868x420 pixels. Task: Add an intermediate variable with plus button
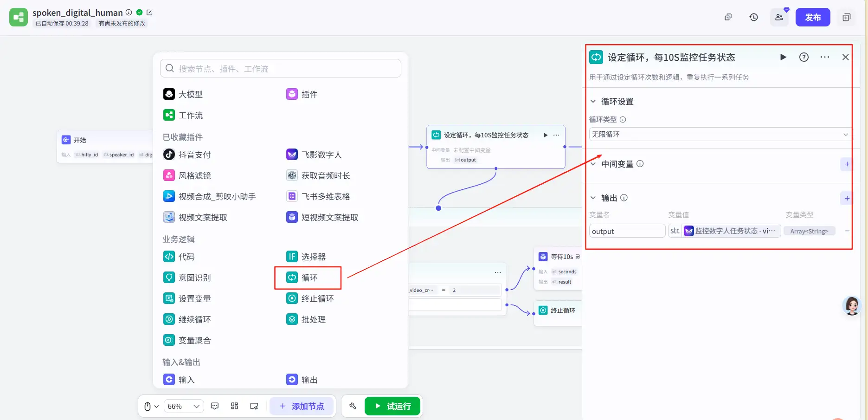coord(847,164)
